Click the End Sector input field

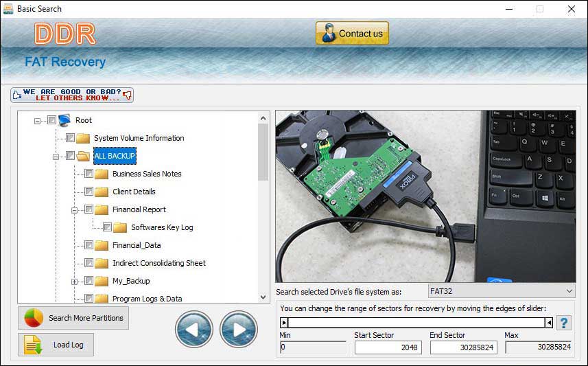click(x=464, y=347)
